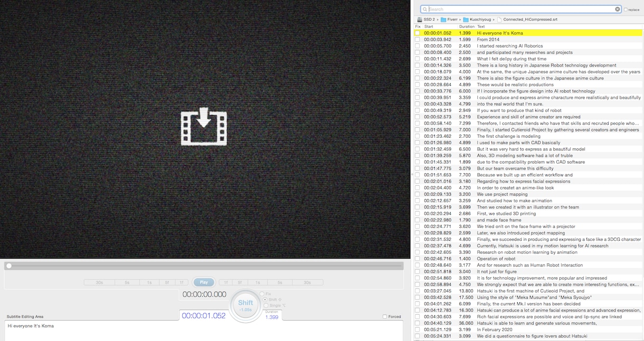Click the Play button
The image size is (644, 341).
pyautogui.click(x=204, y=282)
